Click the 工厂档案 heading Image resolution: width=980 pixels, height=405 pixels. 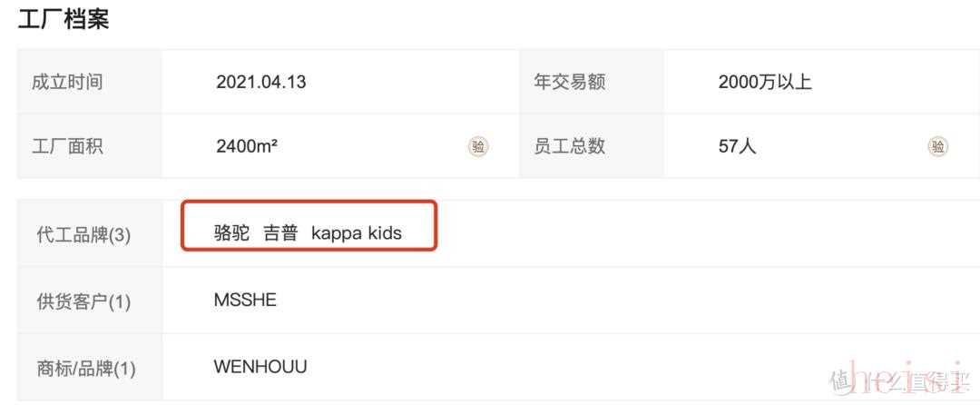tap(64, 19)
